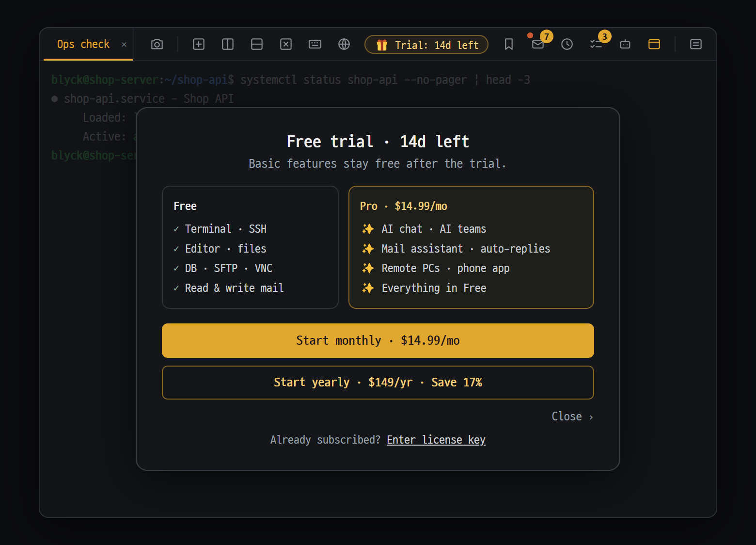Open the globe browser icon
Image resolution: width=756 pixels, height=545 pixels.
click(x=344, y=44)
